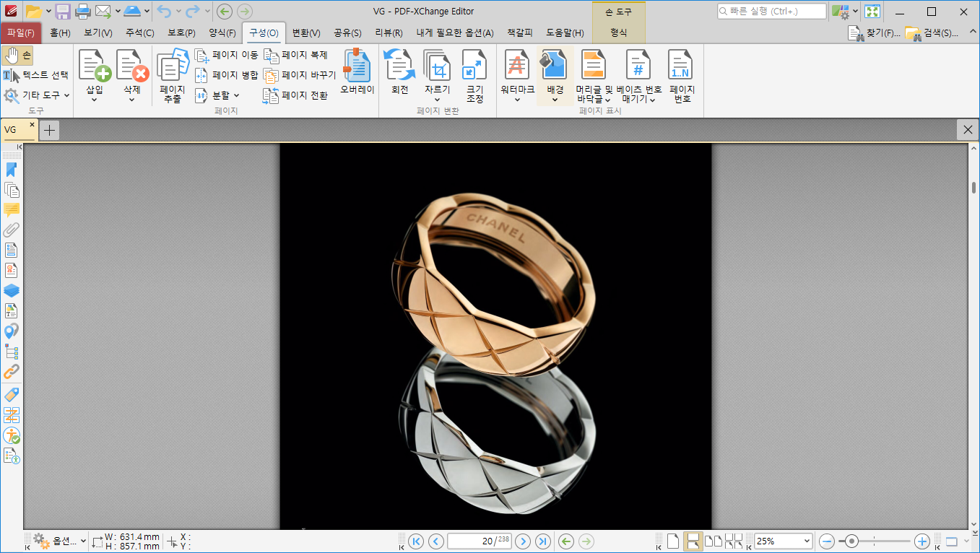The image size is (980, 553).
Task: Click 페이지 전환 page transitions
Action: [x=295, y=95]
